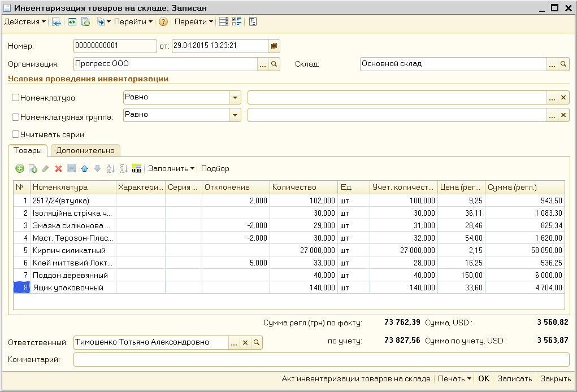Click the barcode scanner icon
This screenshot has height=392, width=577.
[136, 168]
